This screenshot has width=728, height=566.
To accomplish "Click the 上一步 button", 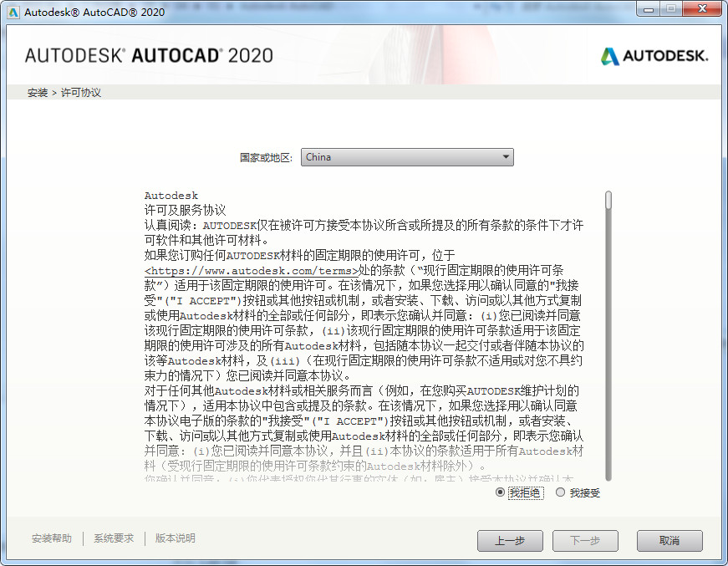I will click(510, 541).
